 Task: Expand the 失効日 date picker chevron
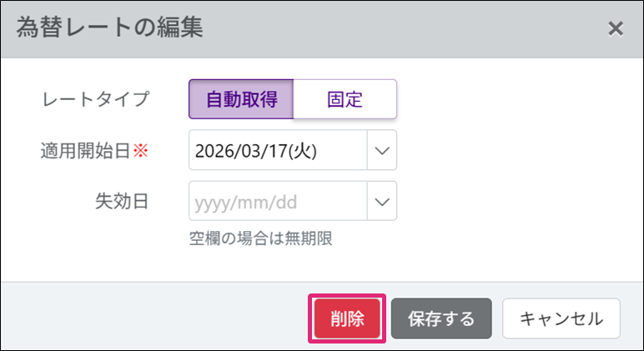click(x=382, y=202)
